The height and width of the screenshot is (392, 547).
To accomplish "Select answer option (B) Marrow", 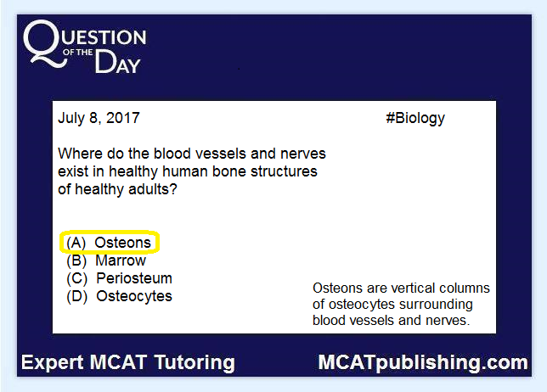I will click(106, 260).
